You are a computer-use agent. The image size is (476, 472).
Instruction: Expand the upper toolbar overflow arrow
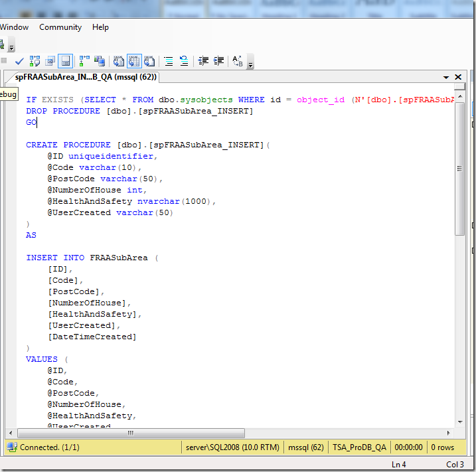[11, 48]
